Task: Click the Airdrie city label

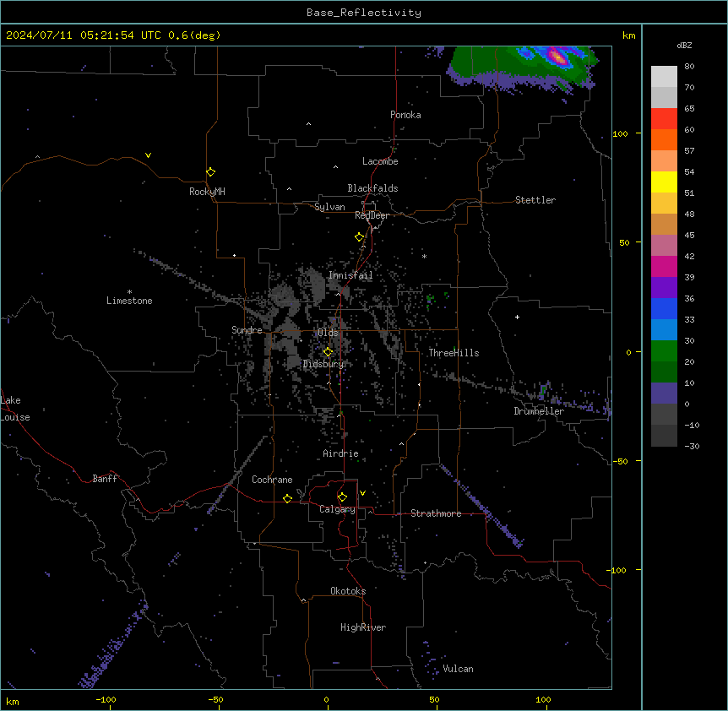Action: click(340, 453)
